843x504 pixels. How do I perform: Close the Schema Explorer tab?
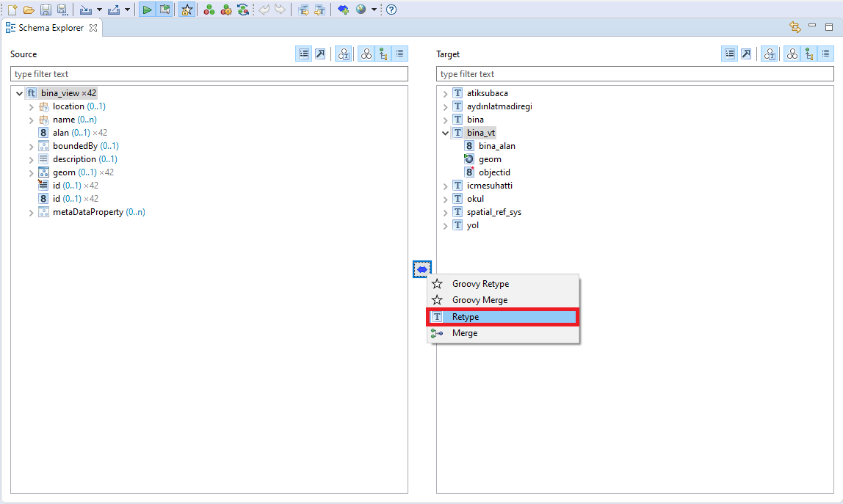pyautogui.click(x=93, y=27)
